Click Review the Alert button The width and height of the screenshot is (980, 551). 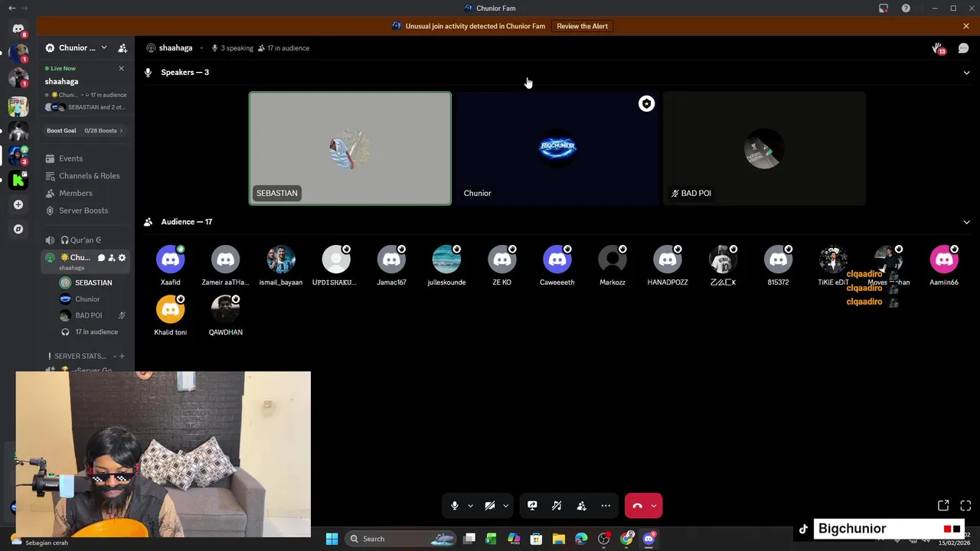(x=582, y=26)
